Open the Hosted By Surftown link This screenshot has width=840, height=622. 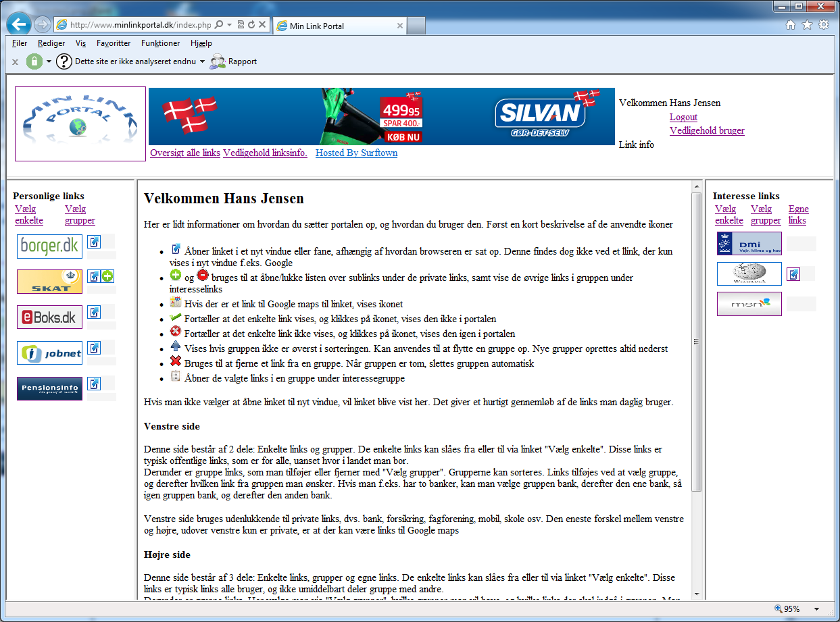click(x=356, y=153)
